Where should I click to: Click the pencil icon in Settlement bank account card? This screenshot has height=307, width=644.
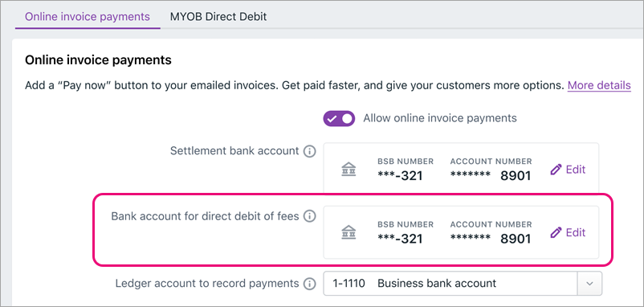click(x=556, y=170)
